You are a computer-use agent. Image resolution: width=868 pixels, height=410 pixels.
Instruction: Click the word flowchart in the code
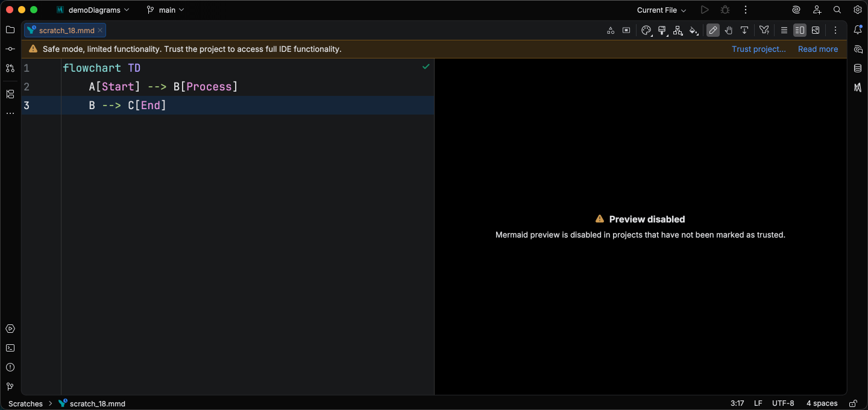(92, 68)
